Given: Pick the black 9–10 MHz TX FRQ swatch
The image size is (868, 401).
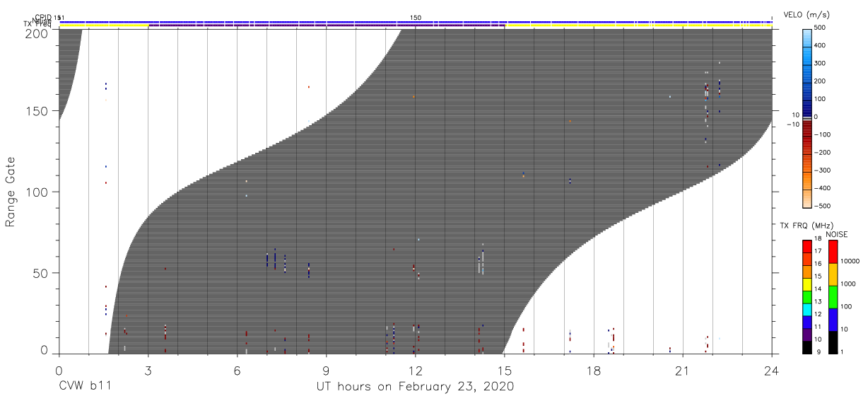Looking at the screenshot, I should point(807,347).
